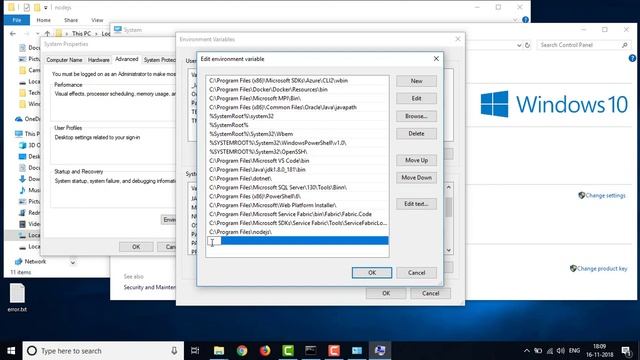Show hidden system tray icons
The width and height of the screenshot is (640, 360).
coord(527,351)
